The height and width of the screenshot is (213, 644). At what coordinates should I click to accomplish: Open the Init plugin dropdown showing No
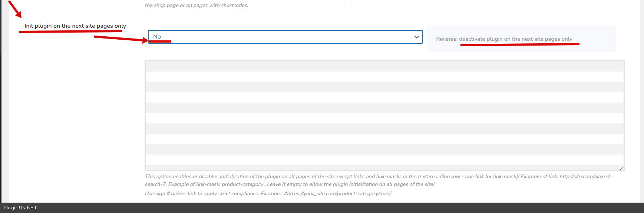coord(285,37)
